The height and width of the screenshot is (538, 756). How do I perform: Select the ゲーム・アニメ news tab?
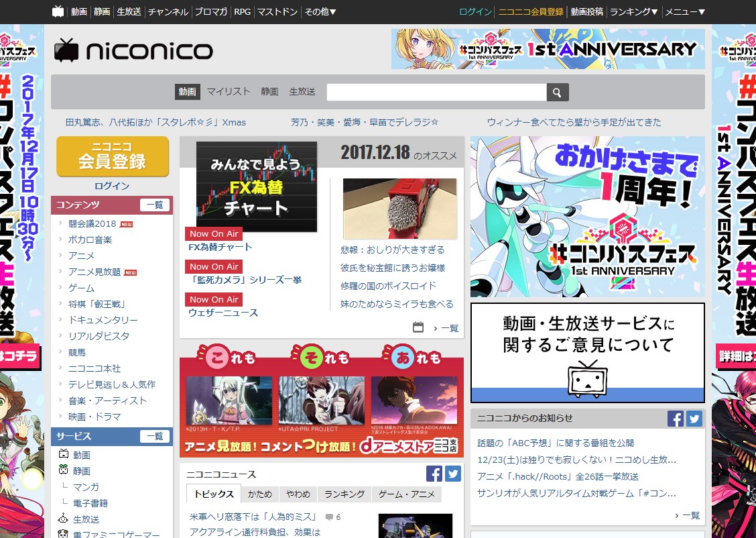coord(406,494)
